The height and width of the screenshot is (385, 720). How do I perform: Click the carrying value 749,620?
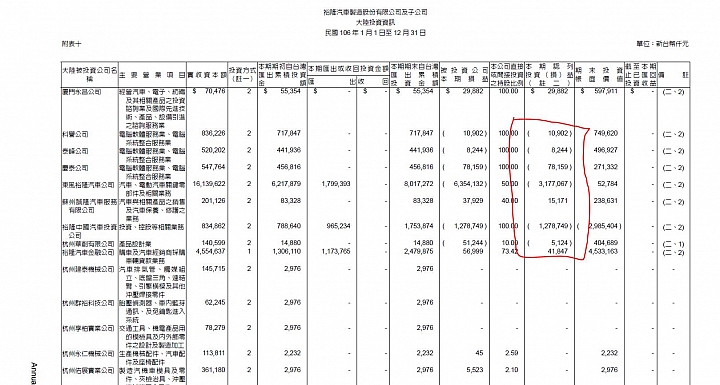pyautogui.click(x=606, y=133)
